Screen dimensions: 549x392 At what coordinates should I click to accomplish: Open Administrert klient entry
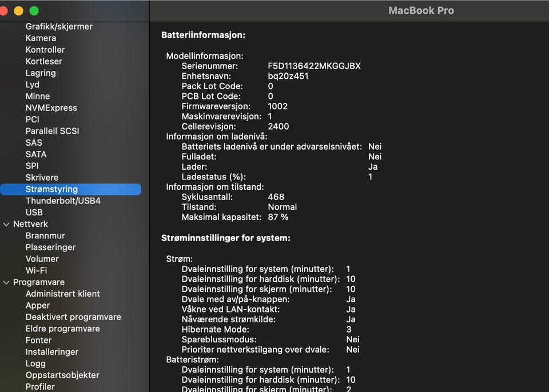click(63, 294)
